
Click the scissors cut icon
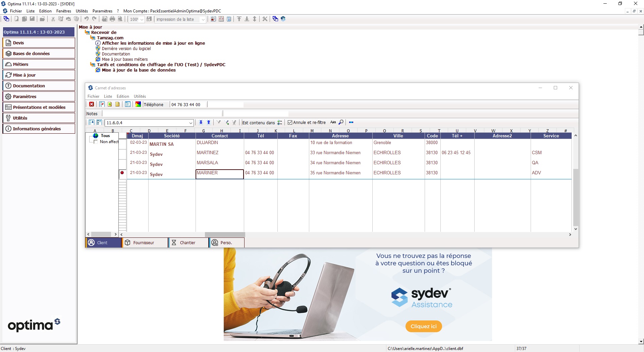coord(53,19)
